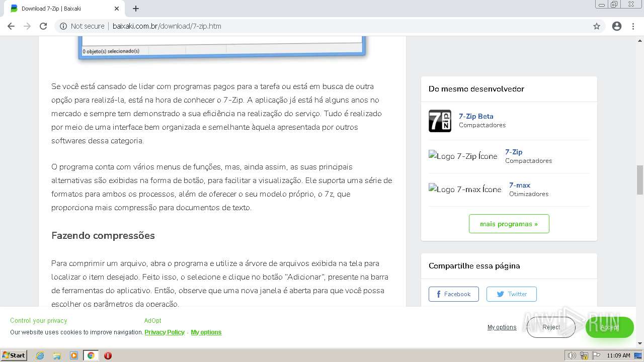Click the 7-Zip program window screenshot
644x362 pixels.
[222, 48]
